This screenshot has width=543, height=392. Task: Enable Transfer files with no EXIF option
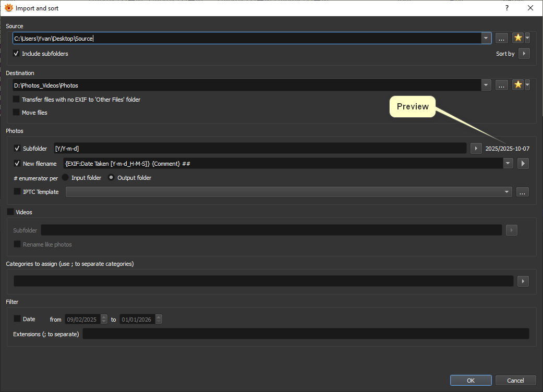tap(16, 99)
